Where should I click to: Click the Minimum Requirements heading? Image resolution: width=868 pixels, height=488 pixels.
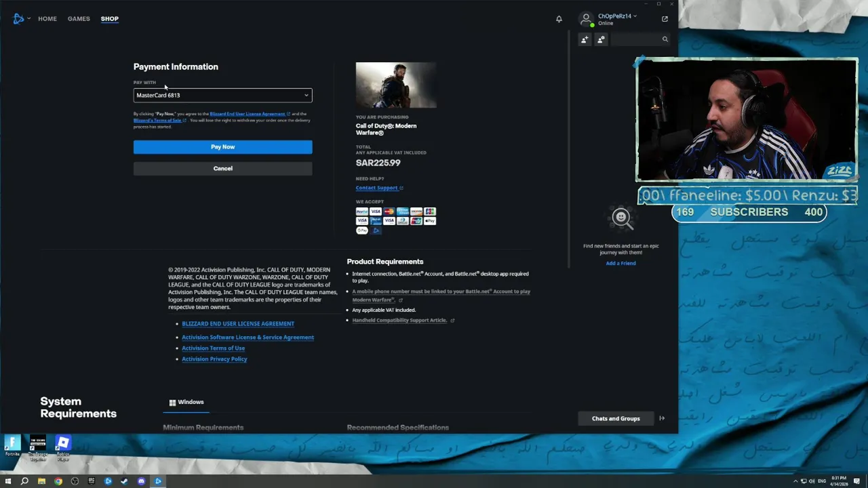[x=203, y=428]
